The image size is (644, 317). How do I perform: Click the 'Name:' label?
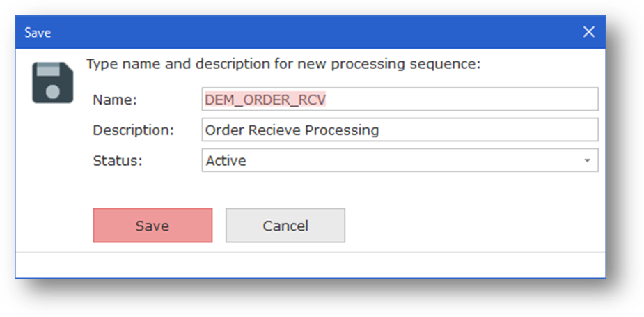tap(115, 100)
